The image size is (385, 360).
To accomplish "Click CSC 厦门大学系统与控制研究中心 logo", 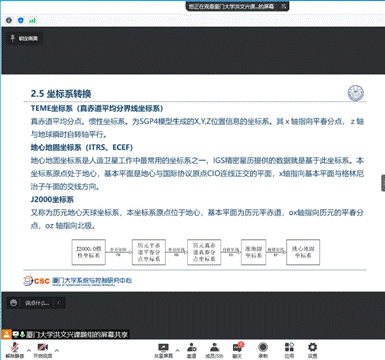I will pos(77,281).
